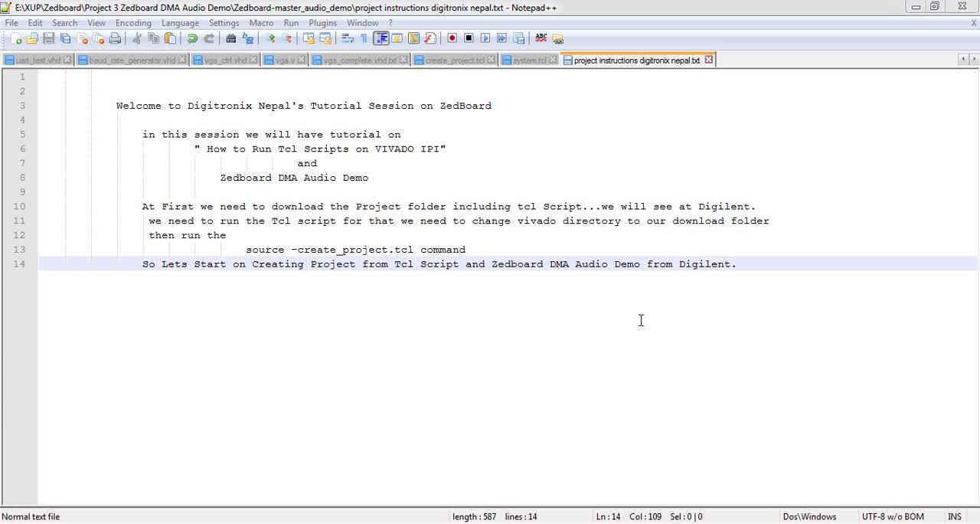Image resolution: width=980 pixels, height=524 pixels.
Task: Open the Macro menu
Action: pyautogui.click(x=261, y=23)
